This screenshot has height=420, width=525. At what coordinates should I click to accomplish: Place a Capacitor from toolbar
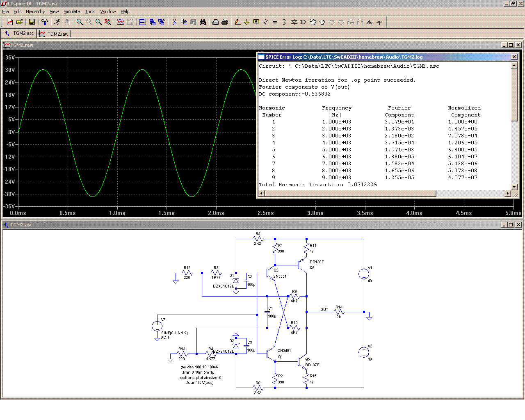tap(275, 22)
